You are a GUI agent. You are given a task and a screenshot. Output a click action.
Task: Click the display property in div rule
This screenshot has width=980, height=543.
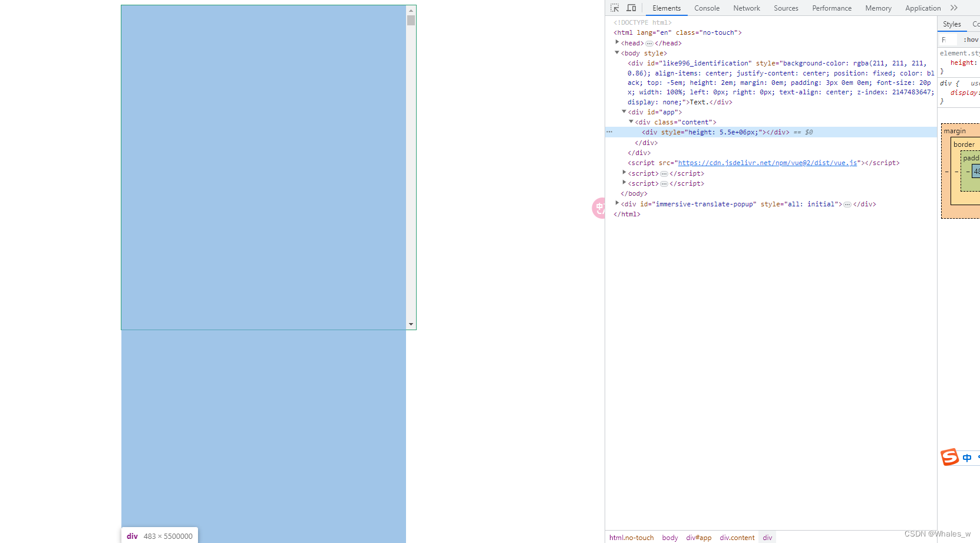964,93
